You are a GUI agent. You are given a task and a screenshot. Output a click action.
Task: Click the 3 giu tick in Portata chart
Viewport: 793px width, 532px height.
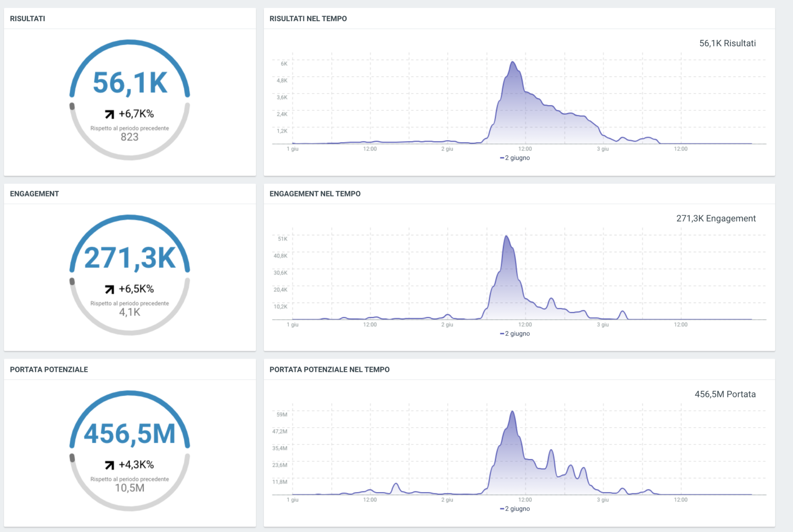coord(603,499)
